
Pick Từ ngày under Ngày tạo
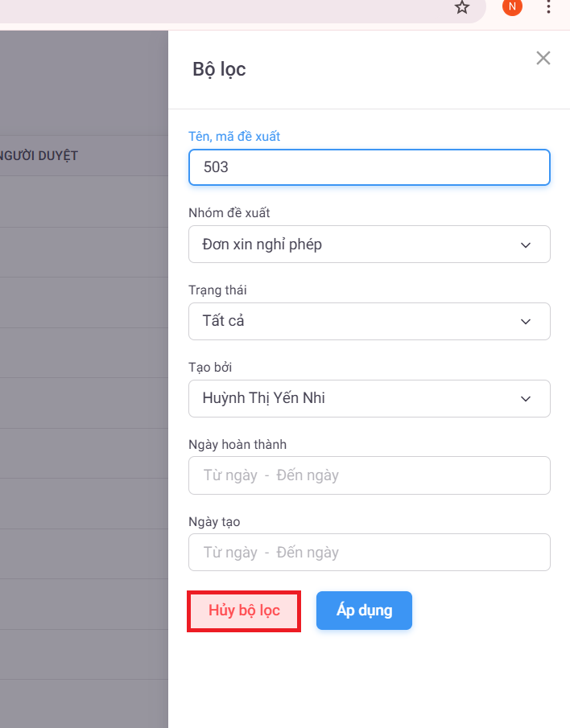230,553
